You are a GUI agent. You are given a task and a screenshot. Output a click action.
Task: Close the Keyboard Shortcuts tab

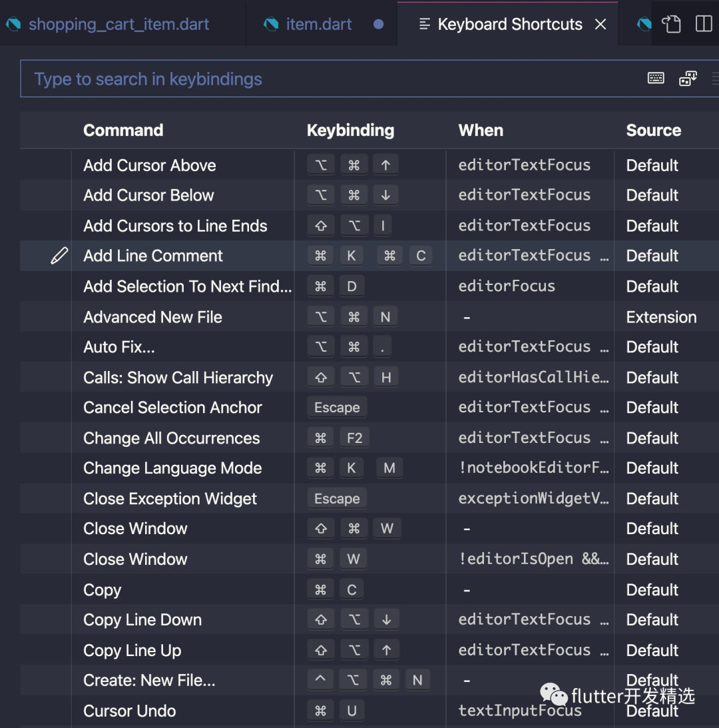coord(601,24)
